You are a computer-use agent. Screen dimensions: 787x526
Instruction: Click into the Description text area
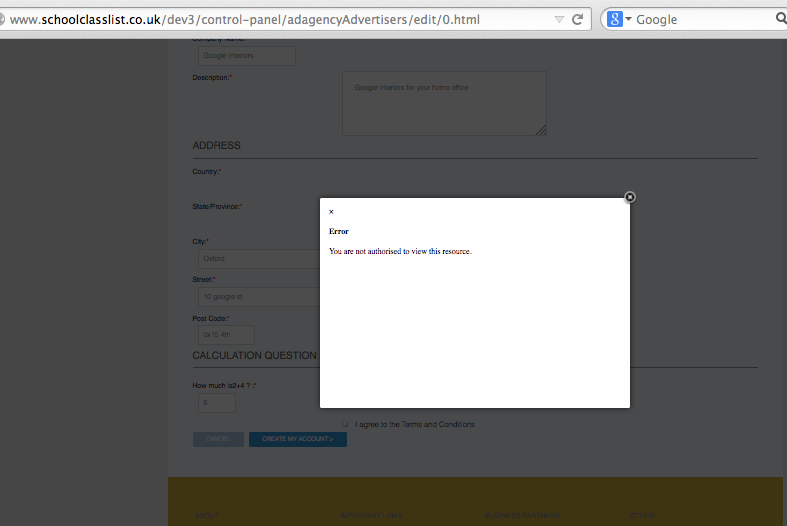click(x=444, y=102)
